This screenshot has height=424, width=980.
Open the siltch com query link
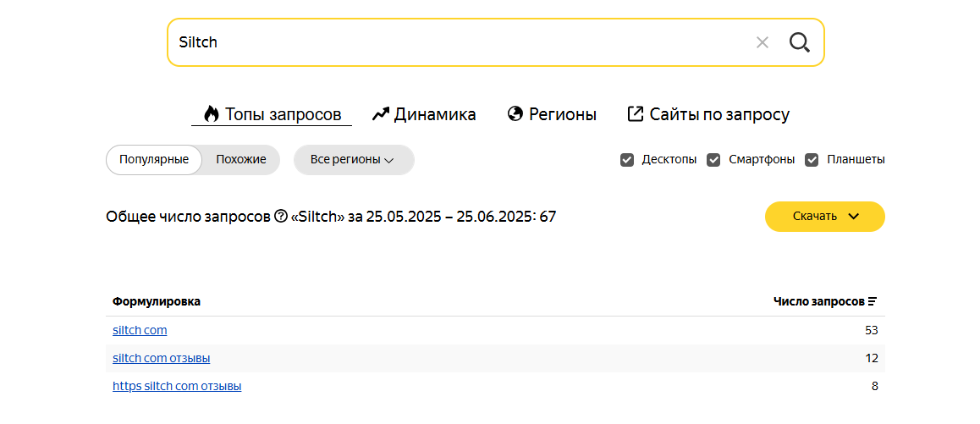click(x=140, y=329)
